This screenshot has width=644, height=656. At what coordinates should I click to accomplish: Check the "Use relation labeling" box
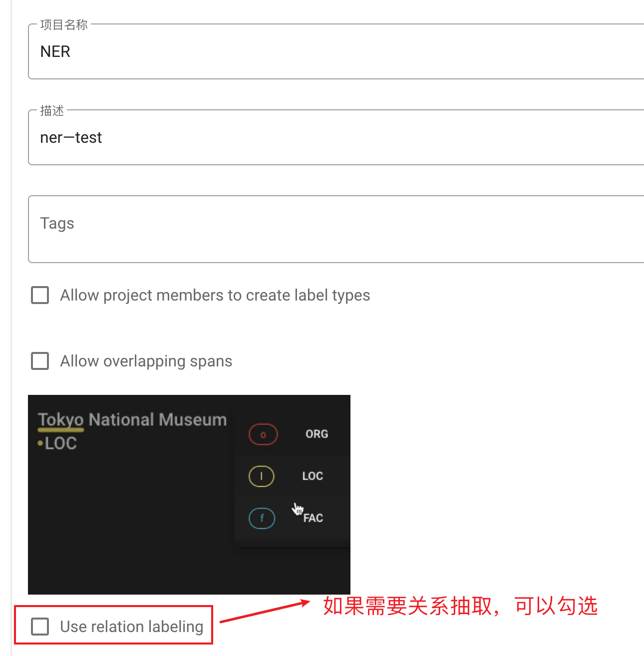[40, 626]
